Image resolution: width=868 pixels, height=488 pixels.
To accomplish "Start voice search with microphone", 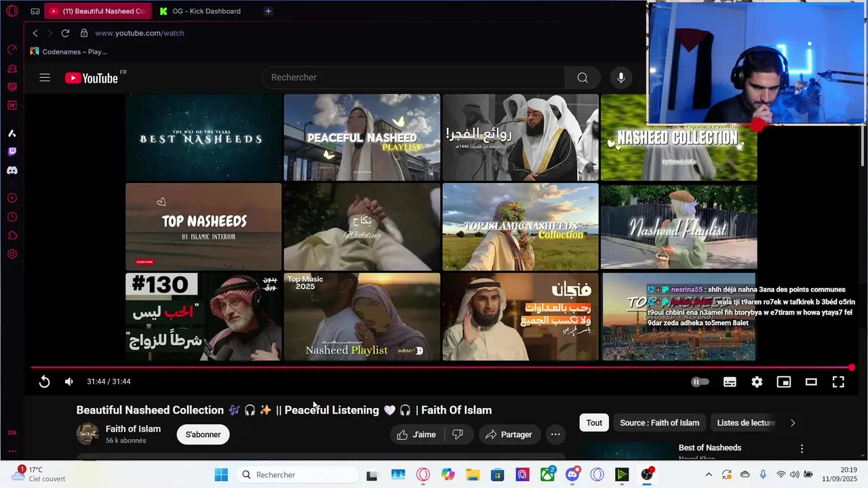I will click(620, 77).
